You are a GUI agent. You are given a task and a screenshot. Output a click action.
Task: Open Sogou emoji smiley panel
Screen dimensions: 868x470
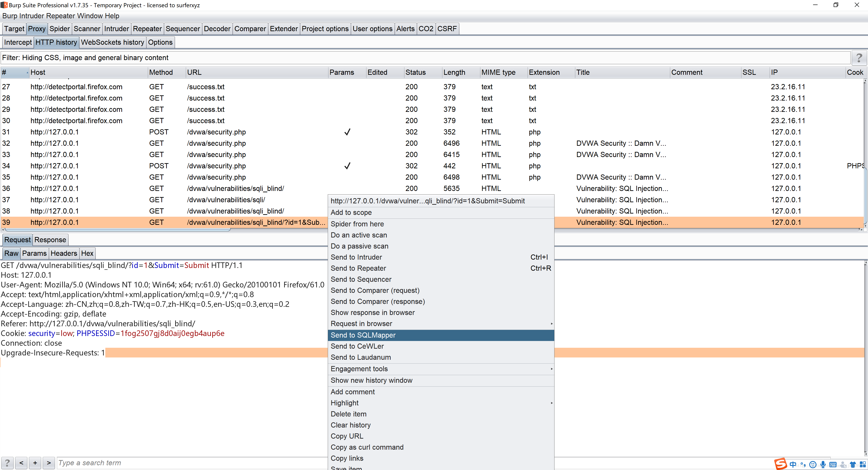pos(813,465)
